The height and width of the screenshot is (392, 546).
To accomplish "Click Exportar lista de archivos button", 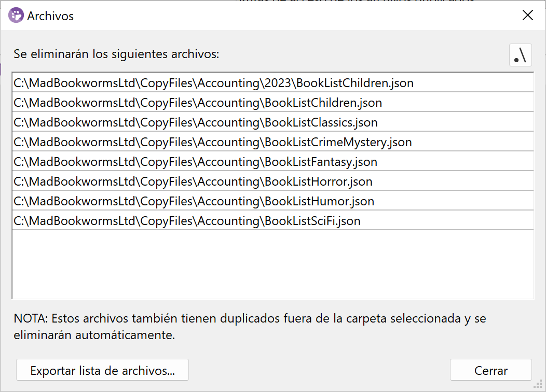I will (102, 370).
